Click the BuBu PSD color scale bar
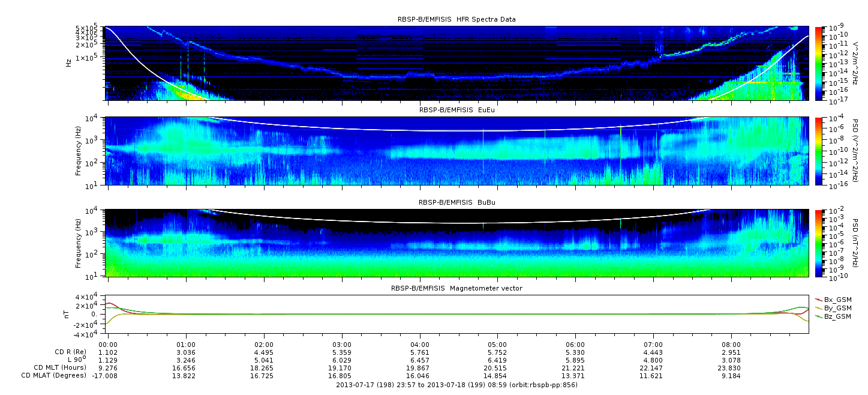868x395 pixels. coord(818,243)
